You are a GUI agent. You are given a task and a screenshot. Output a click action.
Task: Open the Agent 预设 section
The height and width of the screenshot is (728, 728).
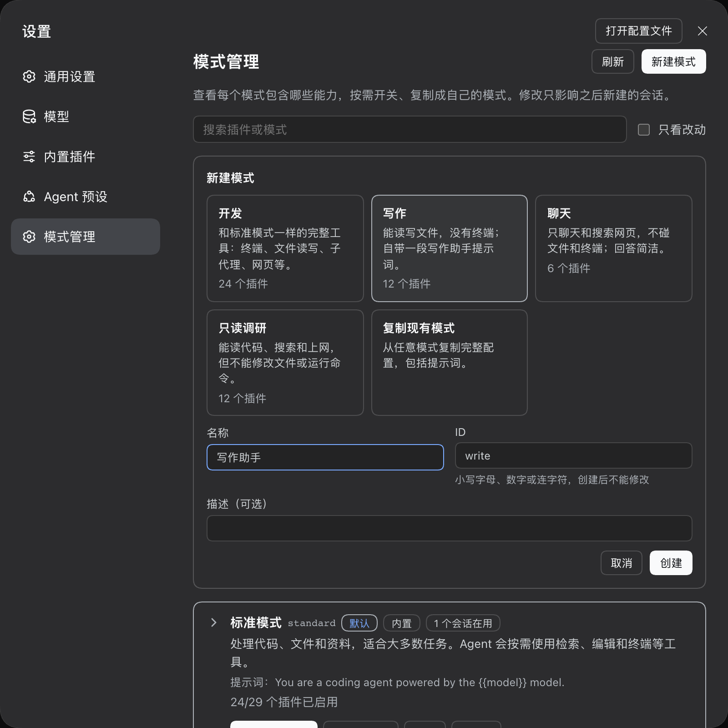[86, 197]
